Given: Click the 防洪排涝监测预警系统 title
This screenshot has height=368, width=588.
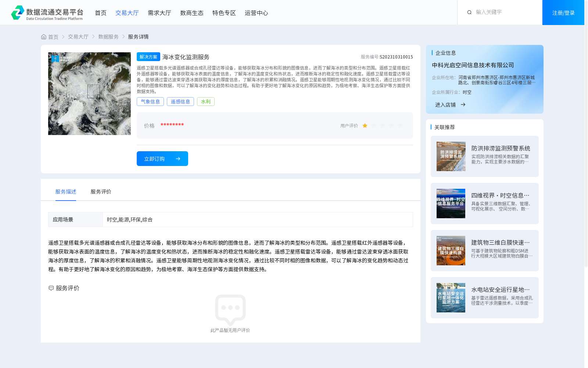Looking at the screenshot, I should coord(501,148).
